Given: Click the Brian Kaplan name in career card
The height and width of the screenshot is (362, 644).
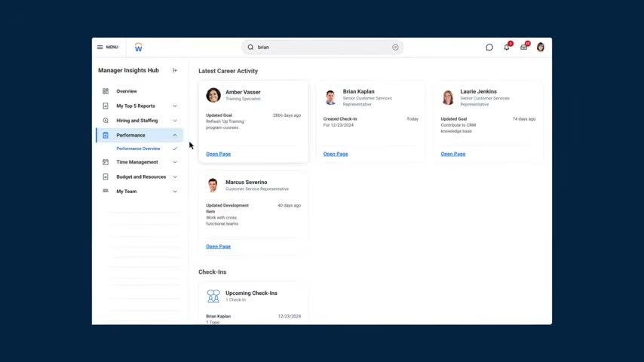Looking at the screenshot, I should click(x=358, y=91).
